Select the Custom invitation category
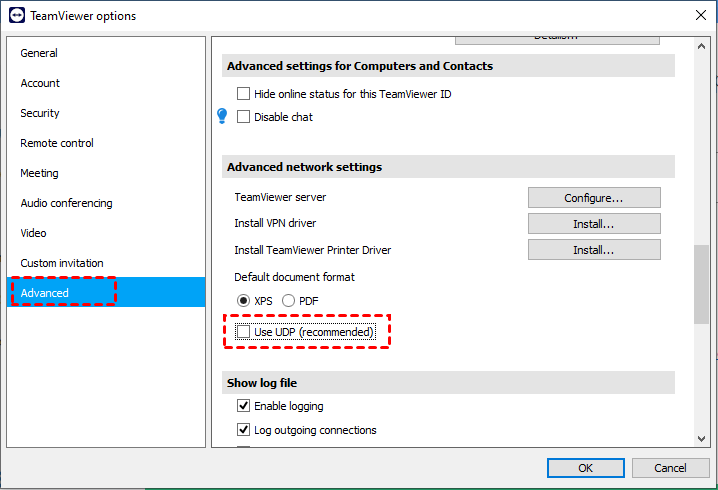The height and width of the screenshot is (490, 718). [x=62, y=263]
